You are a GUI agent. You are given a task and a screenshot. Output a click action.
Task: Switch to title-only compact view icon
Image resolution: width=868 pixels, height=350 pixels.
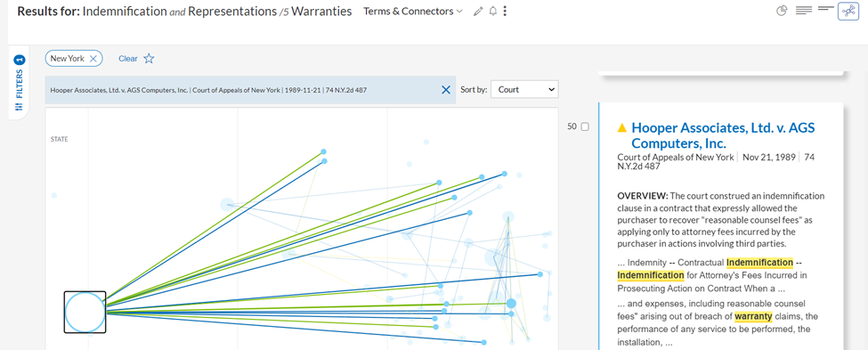pyautogui.click(x=825, y=9)
